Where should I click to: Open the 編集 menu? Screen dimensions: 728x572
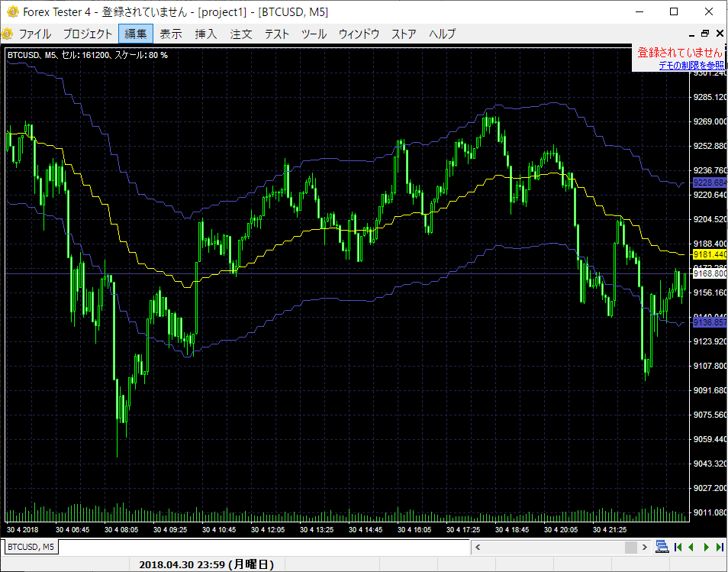pos(136,34)
